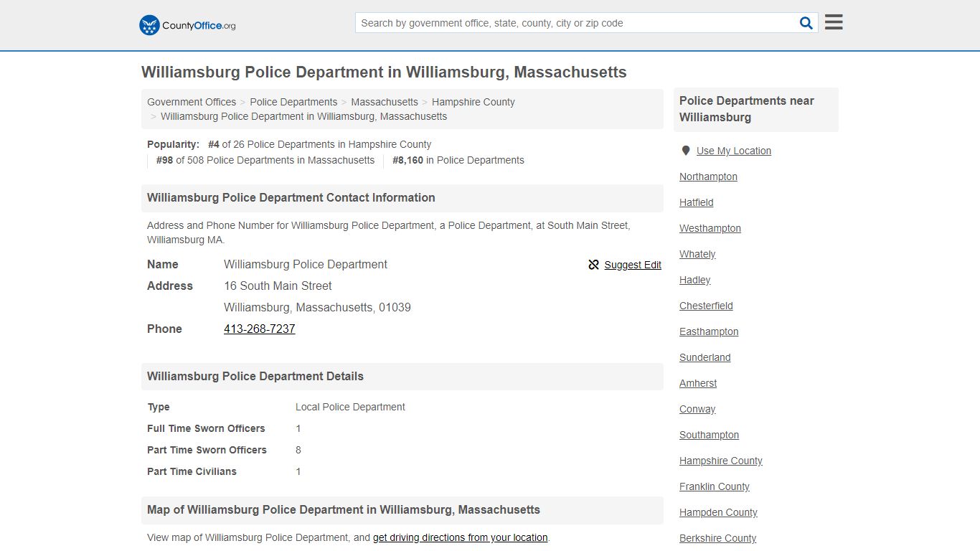Open Franklin County sidebar link
The width and height of the screenshot is (980, 551).
coord(715,486)
